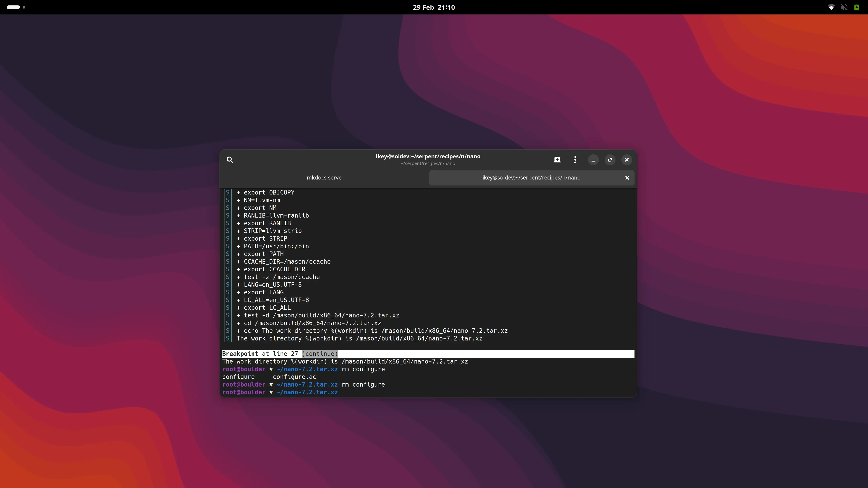Click the highlighted (continue) text
Viewport: 868px width, 488px height.
click(x=320, y=354)
